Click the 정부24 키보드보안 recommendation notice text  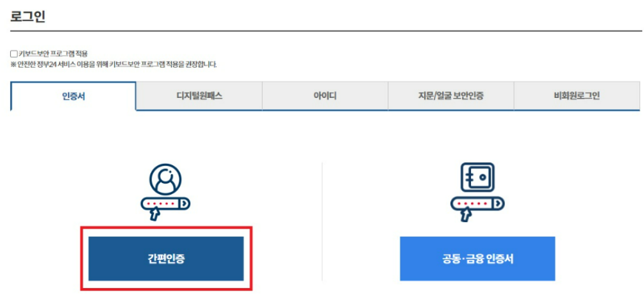click(114, 65)
